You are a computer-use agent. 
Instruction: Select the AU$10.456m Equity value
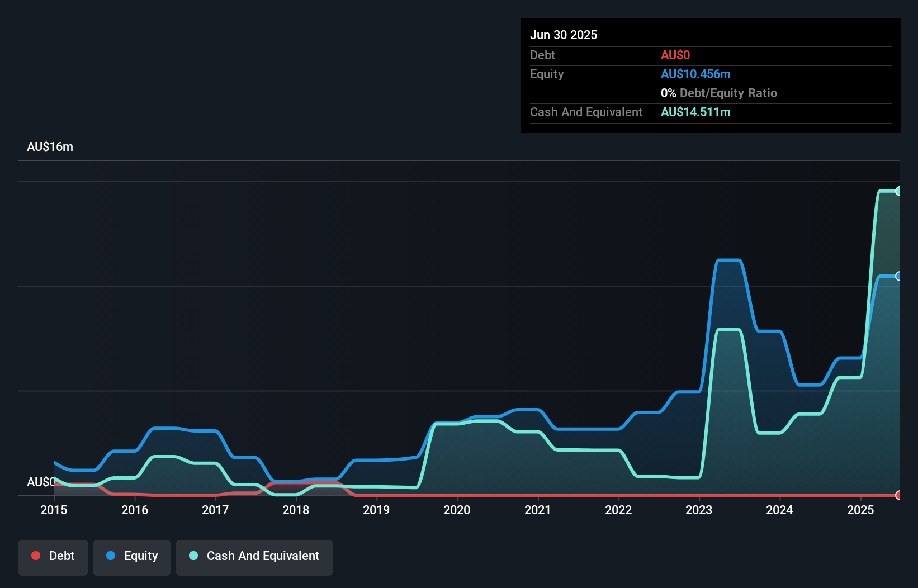coord(695,74)
